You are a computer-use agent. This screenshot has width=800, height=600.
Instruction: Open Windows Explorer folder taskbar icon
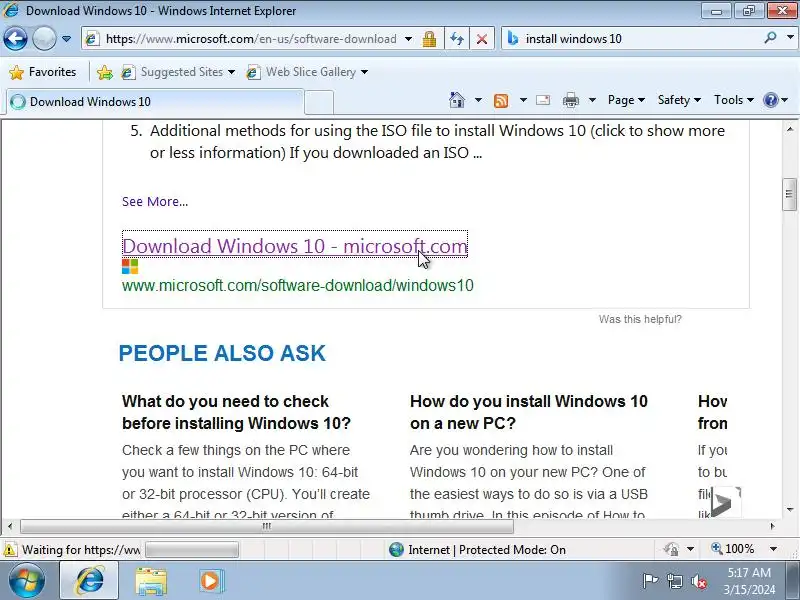(151, 581)
